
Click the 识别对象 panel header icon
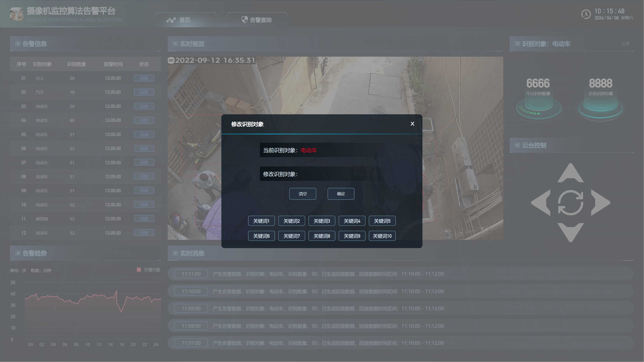click(517, 44)
